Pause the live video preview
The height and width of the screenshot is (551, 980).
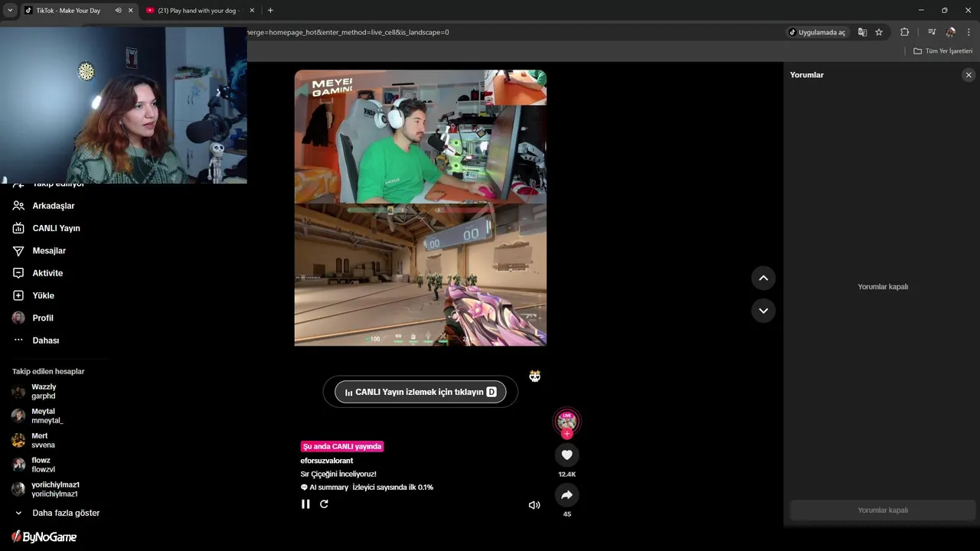tap(305, 504)
